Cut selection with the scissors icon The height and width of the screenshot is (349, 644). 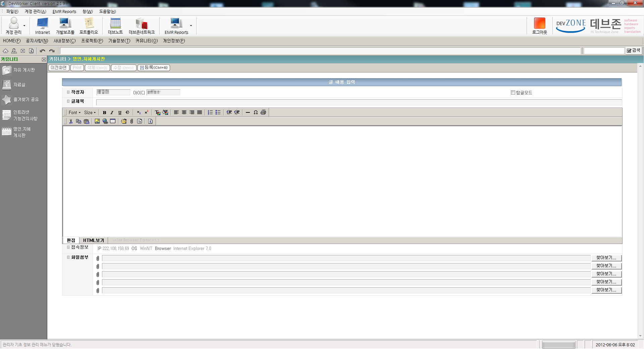(71, 121)
